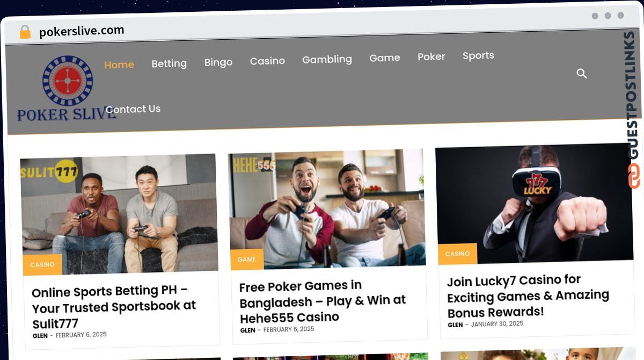Read the Hehe555 free poker games article

[x=323, y=301]
